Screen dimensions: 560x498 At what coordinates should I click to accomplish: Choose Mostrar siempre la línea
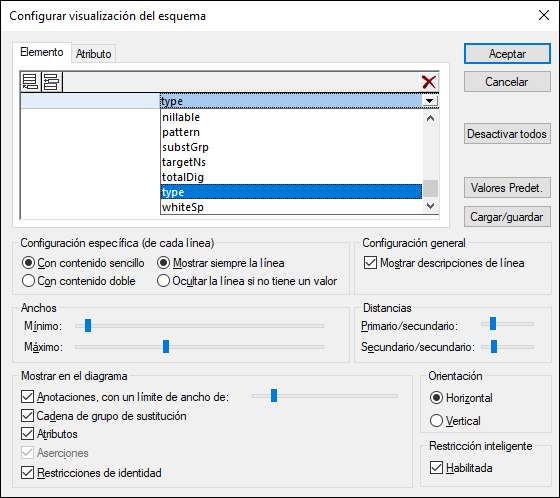[x=221, y=263]
